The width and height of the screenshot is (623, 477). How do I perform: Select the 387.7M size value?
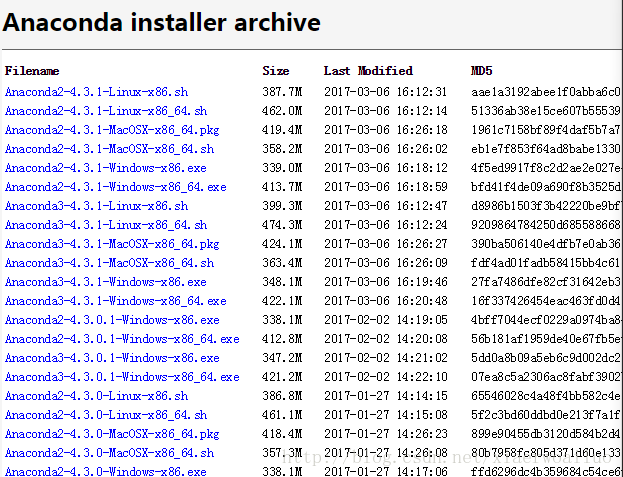[282, 92]
